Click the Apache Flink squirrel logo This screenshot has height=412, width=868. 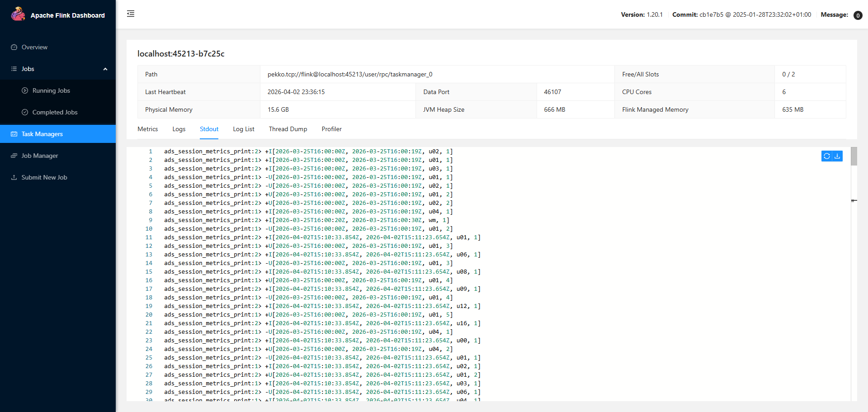pyautogui.click(x=18, y=14)
